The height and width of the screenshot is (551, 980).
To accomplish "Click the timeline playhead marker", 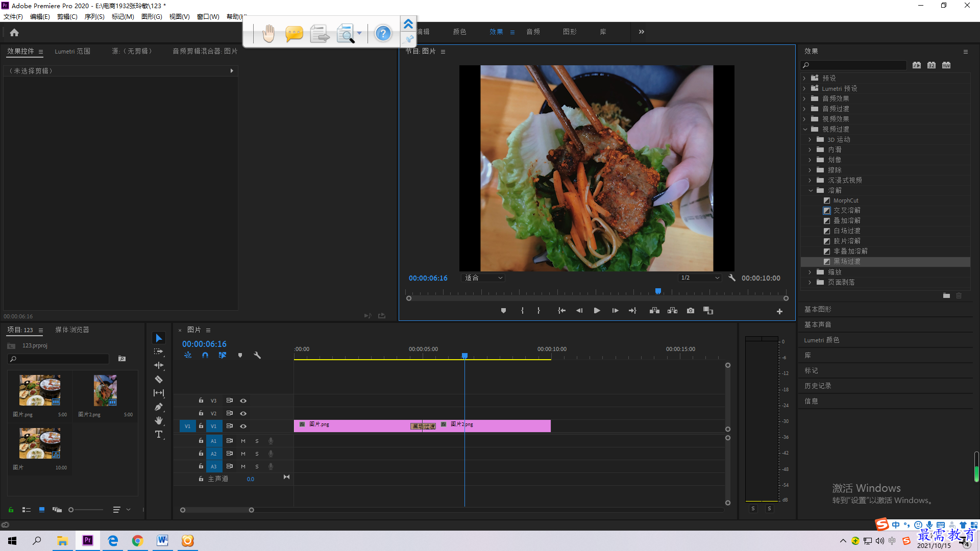I will 464,356.
